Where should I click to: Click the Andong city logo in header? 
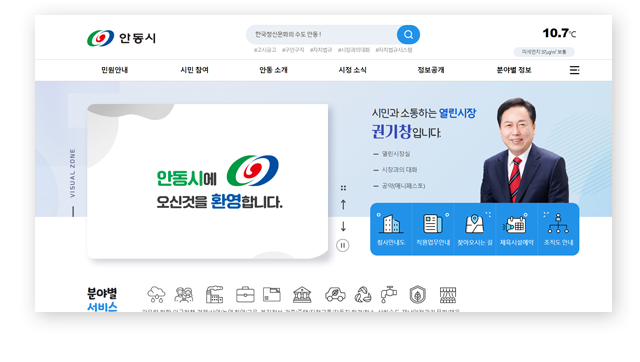pyautogui.click(x=121, y=38)
